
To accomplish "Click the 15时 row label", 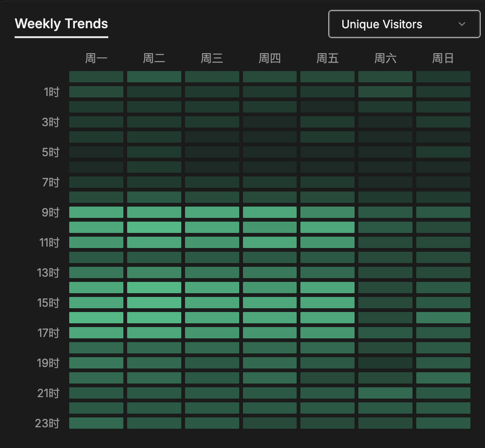I will [x=49, y=303].
